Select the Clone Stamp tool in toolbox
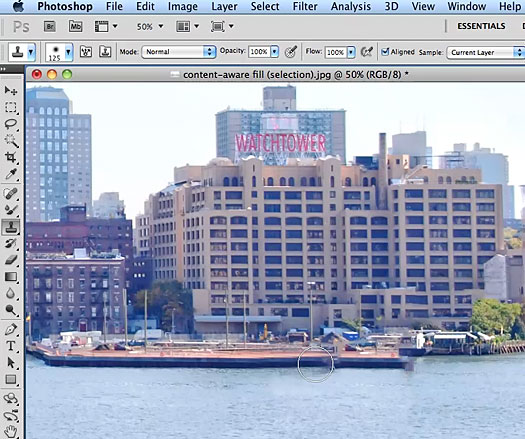 pos(11,227)
